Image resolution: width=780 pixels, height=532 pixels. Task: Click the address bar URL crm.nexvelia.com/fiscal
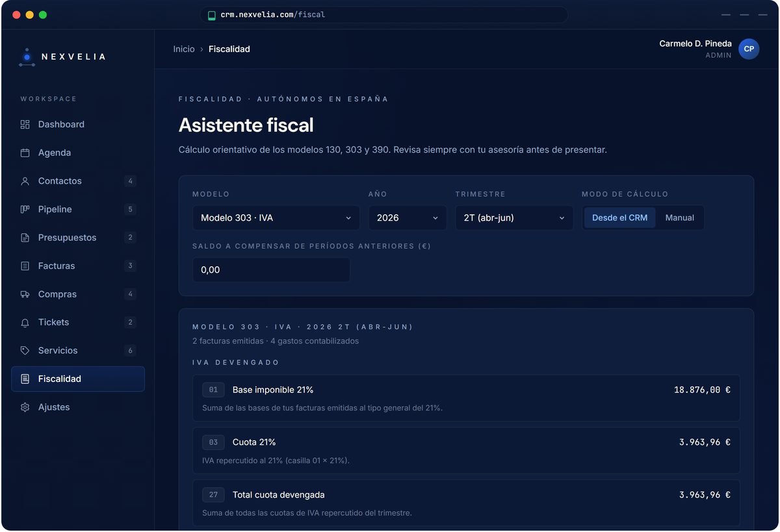pyautogui.click(x=273, y=14)
